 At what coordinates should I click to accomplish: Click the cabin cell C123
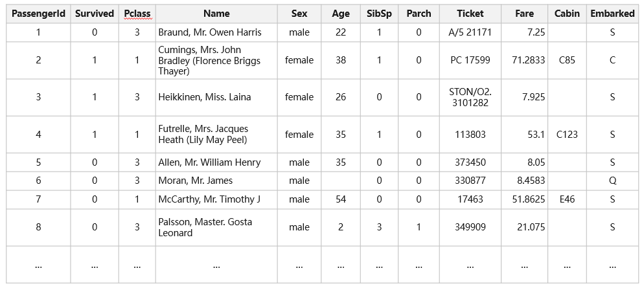coord(568,135)
